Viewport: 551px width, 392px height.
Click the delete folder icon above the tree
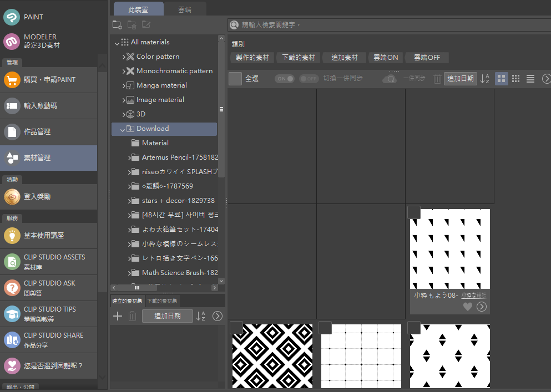coord(132,24)
